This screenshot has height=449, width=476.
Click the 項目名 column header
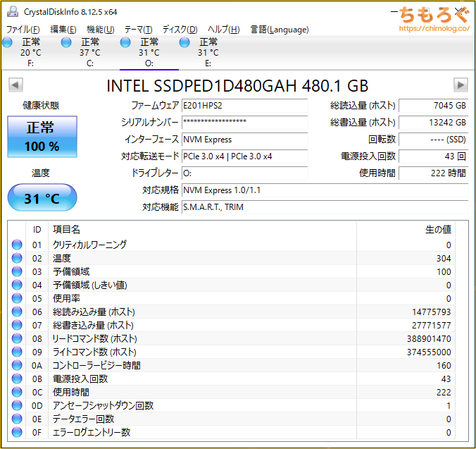point(202,230)
